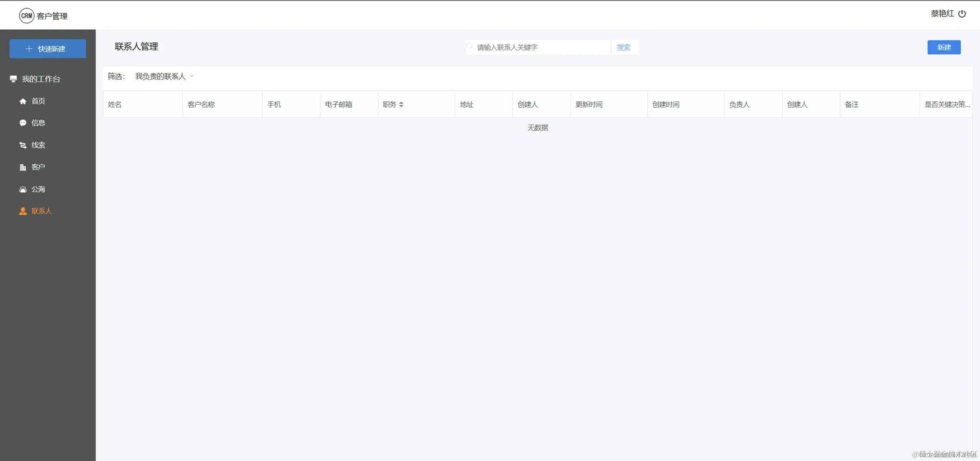The height and width of the screenshot is (461, 980).
Task: Click the 快速新建 quick create button
Action: pos(48,49)
